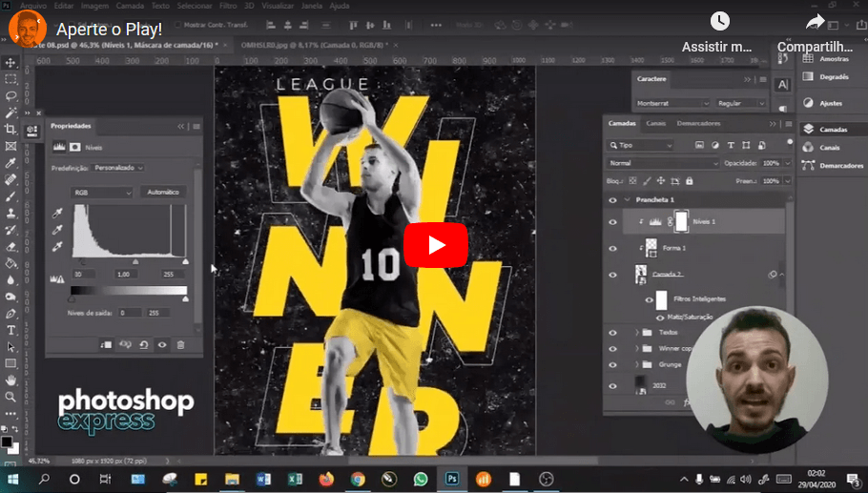Select the Frame tool
The image size is (868, 493).
click(10, 146)
